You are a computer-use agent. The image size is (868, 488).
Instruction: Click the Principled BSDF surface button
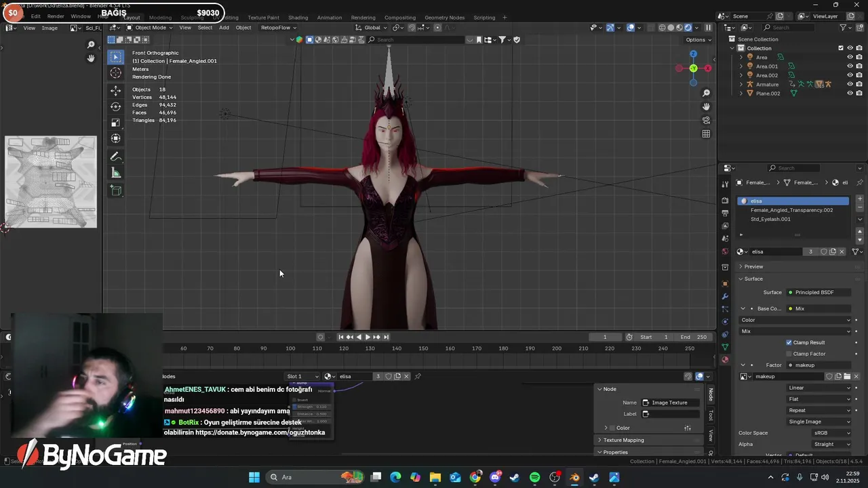pos(818,292)
